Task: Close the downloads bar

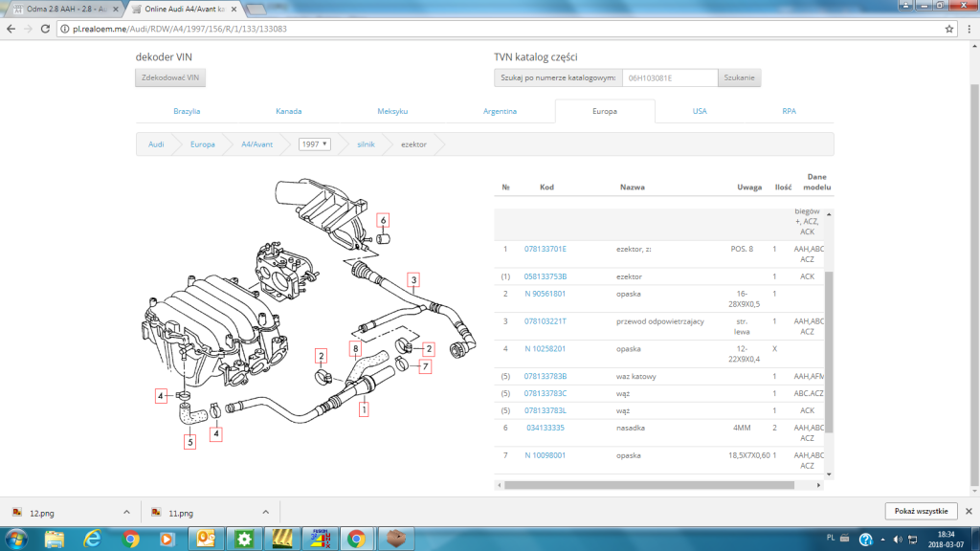Action: click(x=969, y=511)
